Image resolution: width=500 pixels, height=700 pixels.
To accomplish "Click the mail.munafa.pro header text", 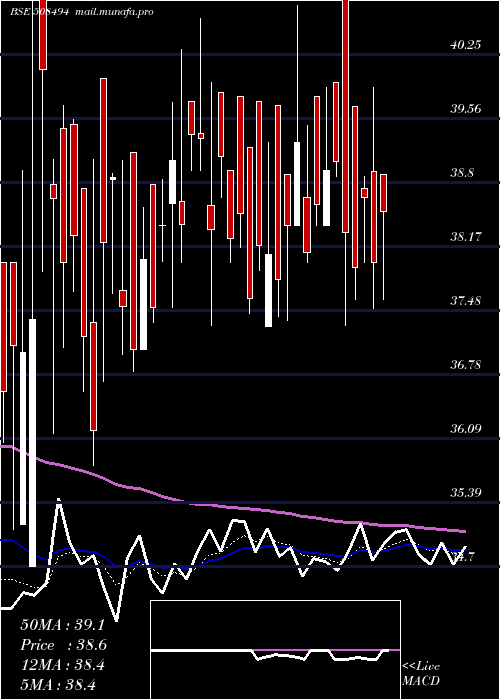I will (113, 11).
